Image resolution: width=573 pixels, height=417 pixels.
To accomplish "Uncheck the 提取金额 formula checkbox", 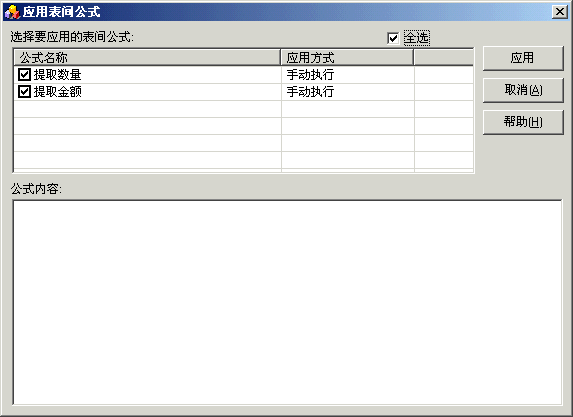I will (x=24, y=91).
